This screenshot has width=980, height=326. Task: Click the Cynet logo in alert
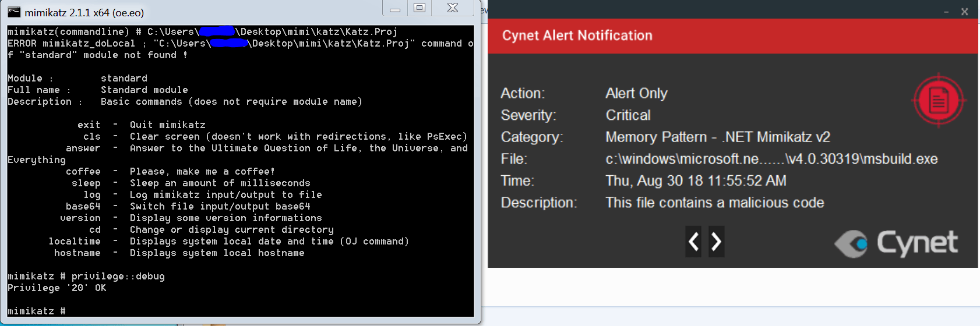coord(896,243)
